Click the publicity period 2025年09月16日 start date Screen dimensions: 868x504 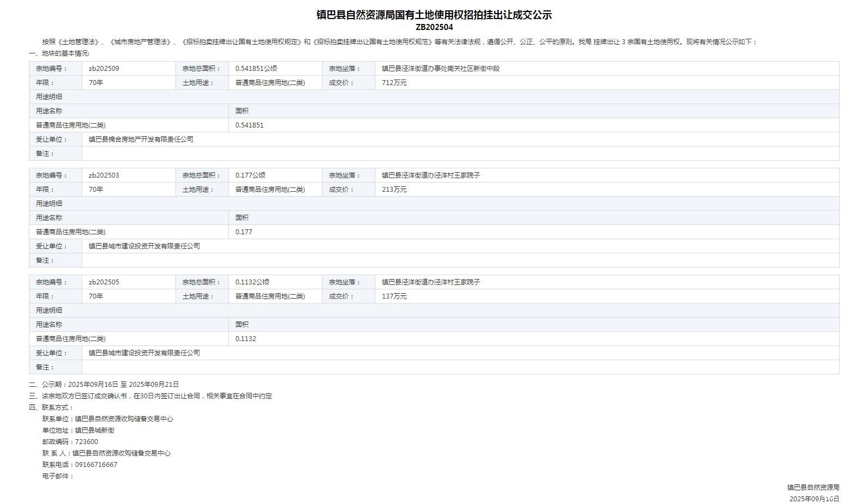[93, 385]
